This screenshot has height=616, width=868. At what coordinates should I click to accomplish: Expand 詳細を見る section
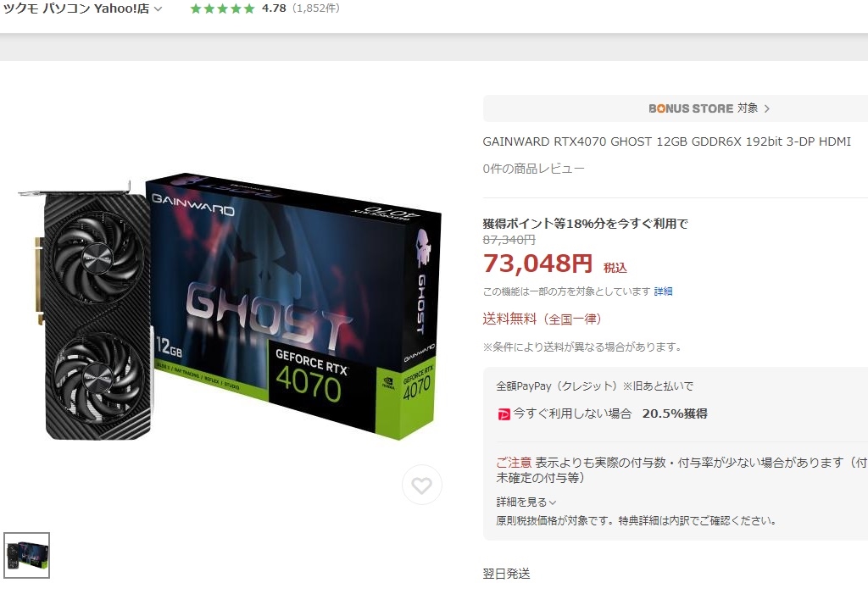point(526,502)
